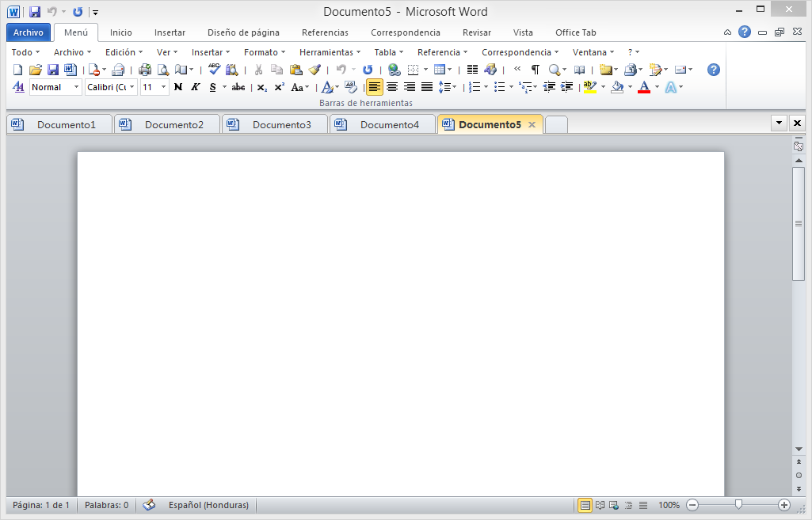Screen dimensions: 812x520
Task: Click the zoom in plus button
Action: 784,505
